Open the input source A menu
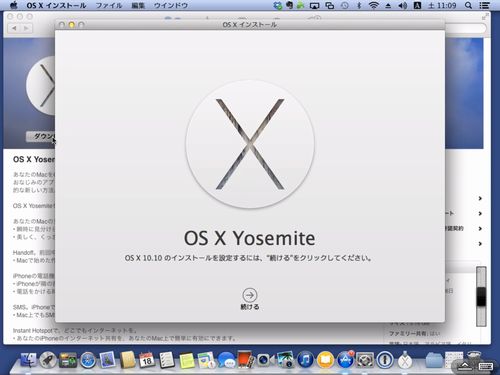 (417, 5)
